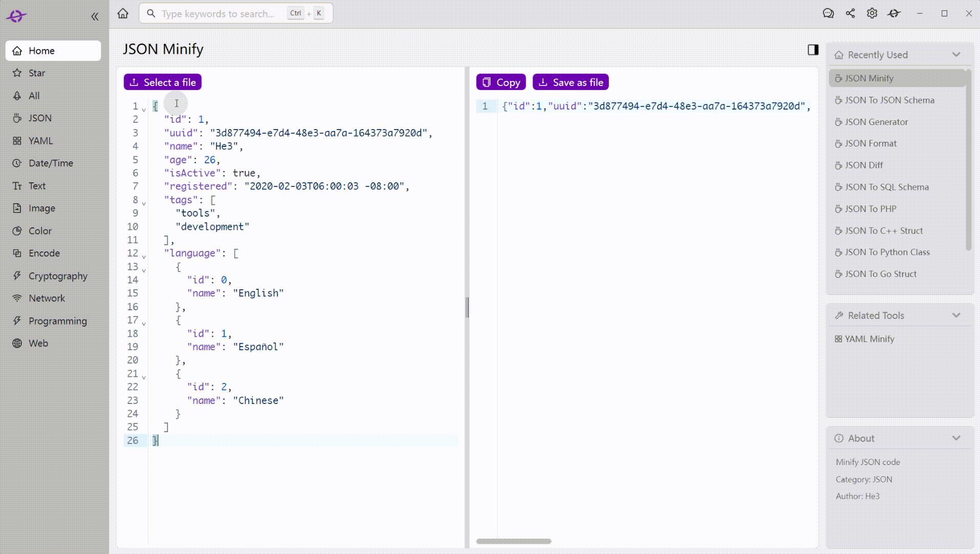The height and width of the screenshot is (554, 980).
Task: Click the share icon in the title bar
Action: pyautogui.click(x=850, y=13)
